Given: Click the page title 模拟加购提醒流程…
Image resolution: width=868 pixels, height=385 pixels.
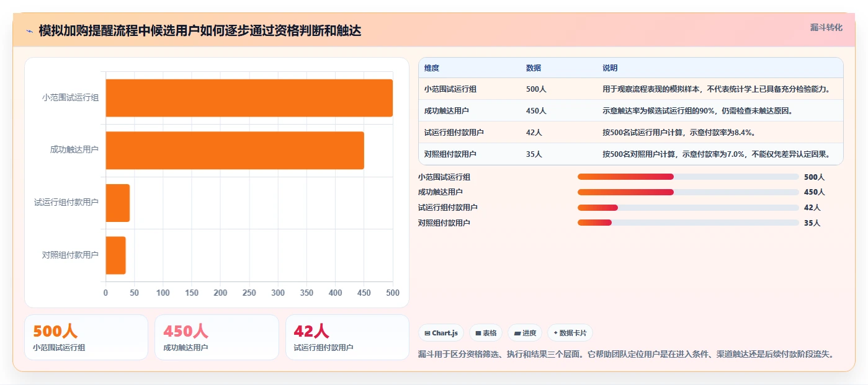Looking at the screenshot, I should [200, 31].
